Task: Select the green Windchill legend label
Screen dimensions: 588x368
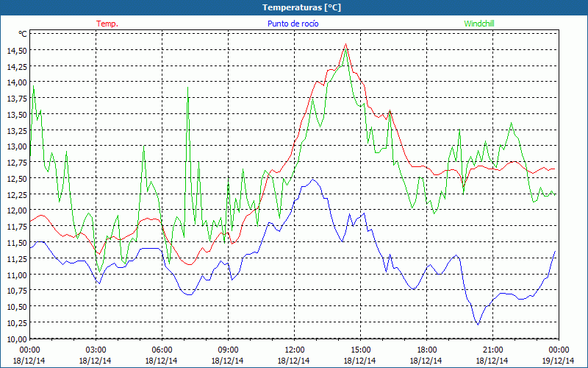Action: (479, 24)
